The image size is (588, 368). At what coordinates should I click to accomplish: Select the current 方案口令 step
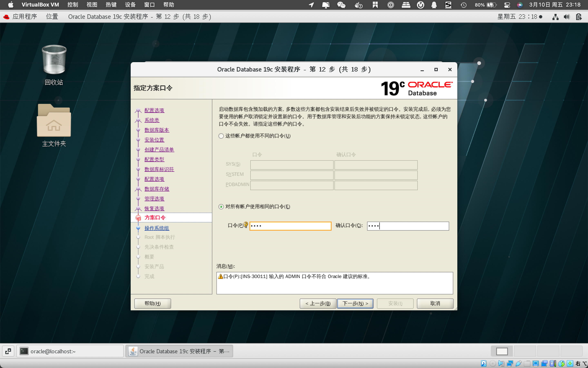(x=155, y=218)
